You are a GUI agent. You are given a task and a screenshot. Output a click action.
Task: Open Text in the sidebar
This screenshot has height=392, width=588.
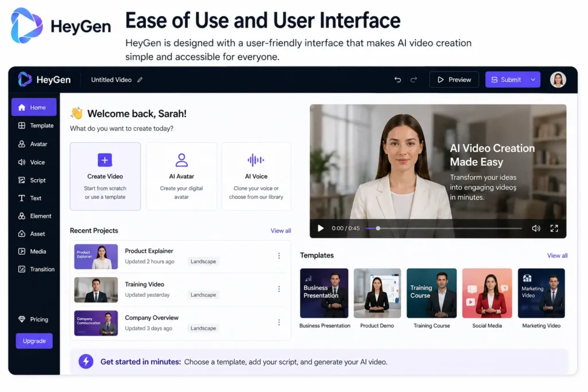coord(30,198)
